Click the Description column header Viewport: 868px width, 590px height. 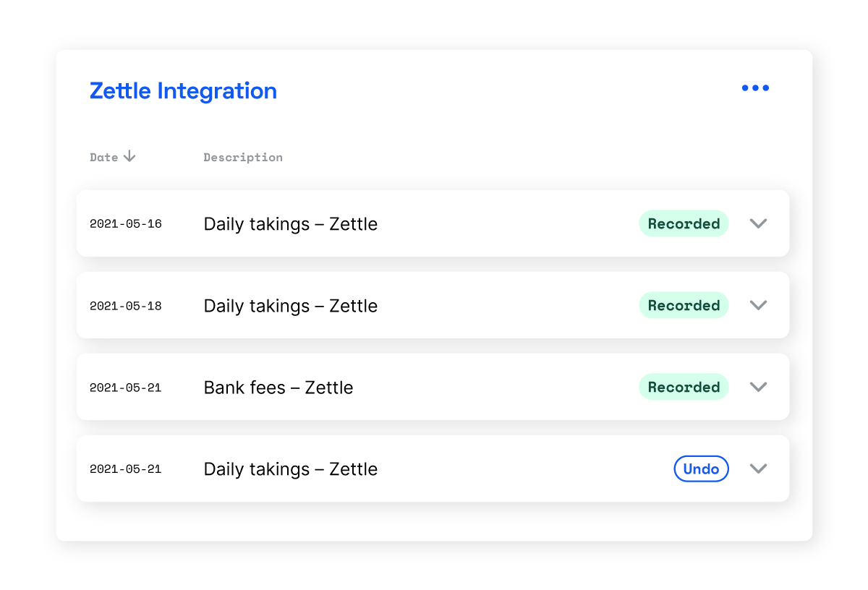243,157
